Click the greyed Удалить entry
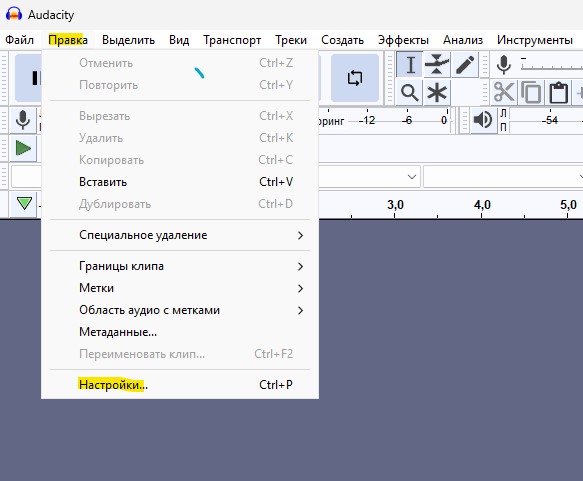Screen dimensions: 583x481 [x=180, y=138]
